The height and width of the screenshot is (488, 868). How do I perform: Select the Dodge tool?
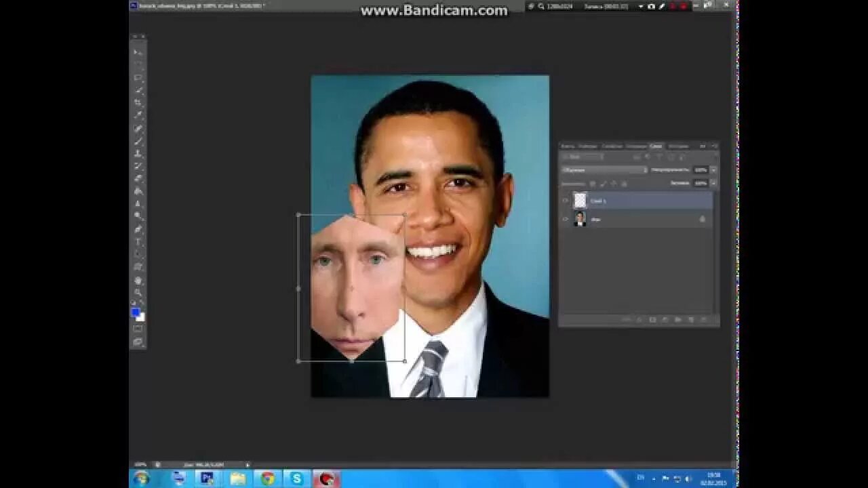[138, 216]
